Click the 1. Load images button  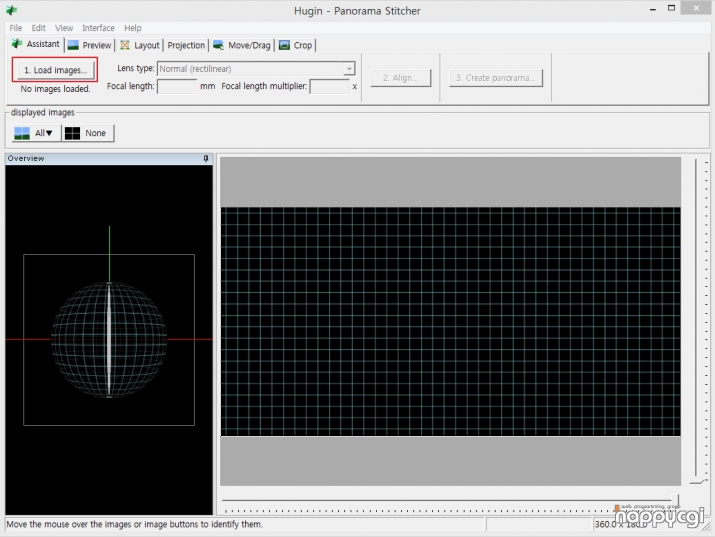point(55,70)
